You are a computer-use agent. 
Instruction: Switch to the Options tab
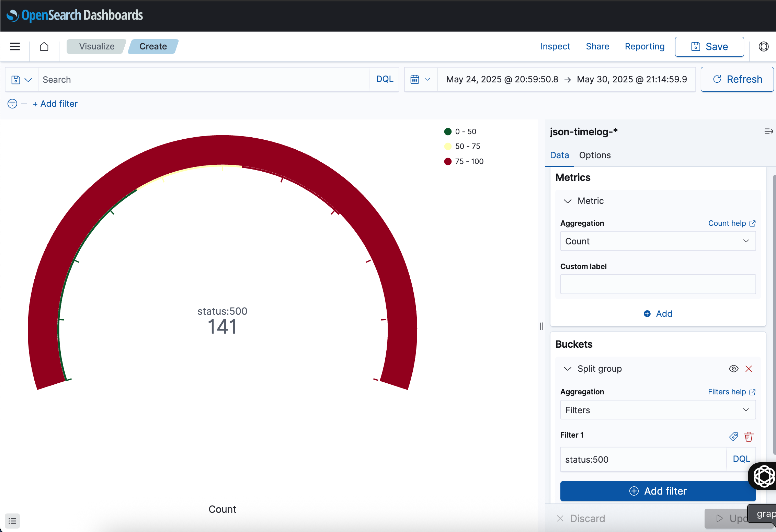[595, 155]
